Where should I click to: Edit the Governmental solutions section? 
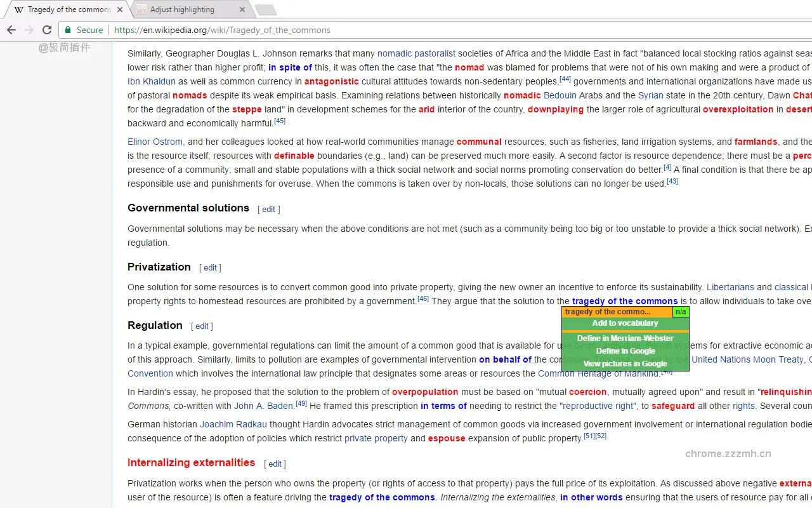click(268, 210)
